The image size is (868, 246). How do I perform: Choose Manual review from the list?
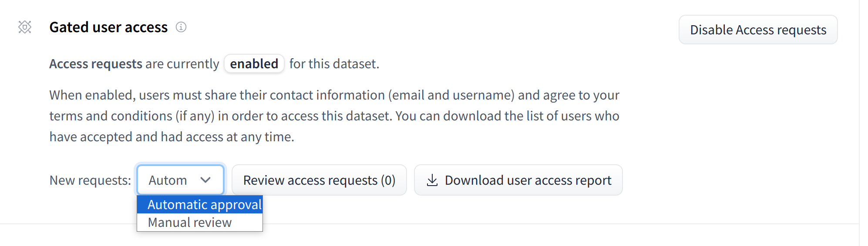[x=190, y=223]
